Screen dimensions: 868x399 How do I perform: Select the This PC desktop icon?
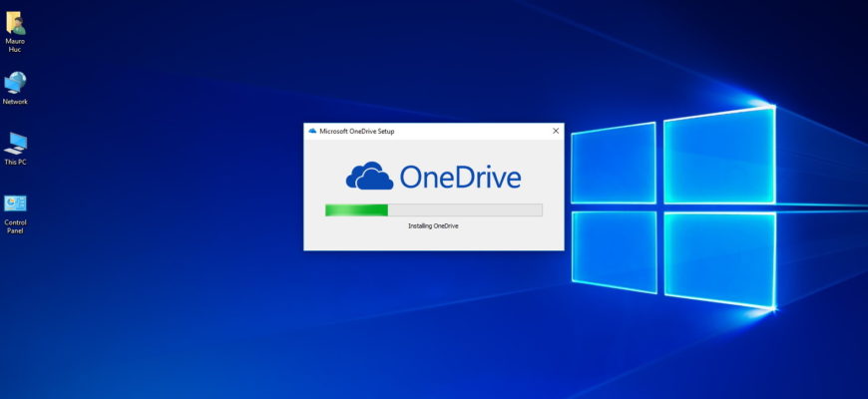pyautogui.click(x=15, y=144)
